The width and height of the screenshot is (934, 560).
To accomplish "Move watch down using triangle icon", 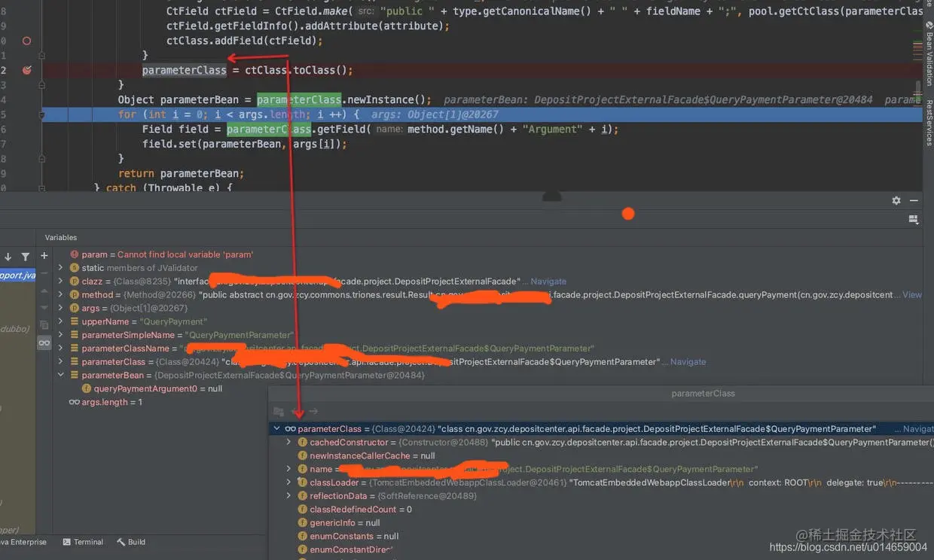I will pyautogui.click(x=44, y=308).
